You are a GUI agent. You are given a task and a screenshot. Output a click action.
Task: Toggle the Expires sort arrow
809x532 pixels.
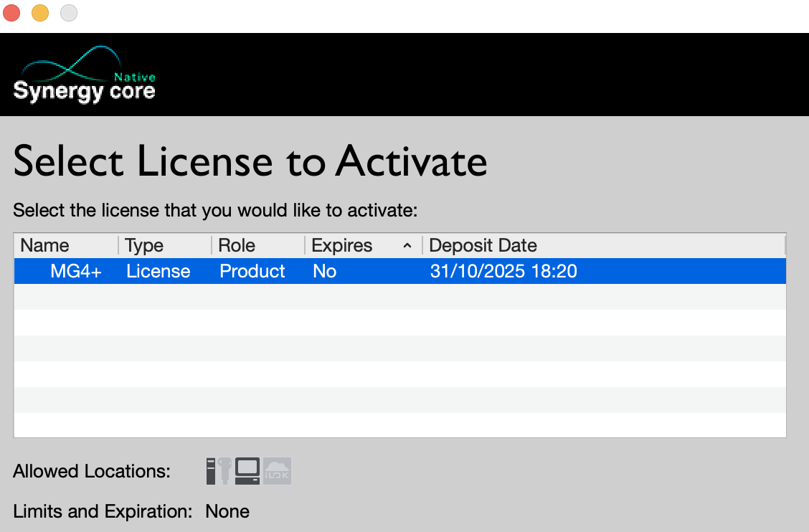[407, 246]
